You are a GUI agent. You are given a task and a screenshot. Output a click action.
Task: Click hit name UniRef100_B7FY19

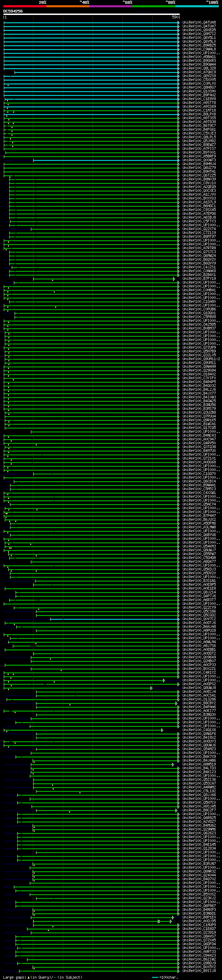[x=199, y=279]
